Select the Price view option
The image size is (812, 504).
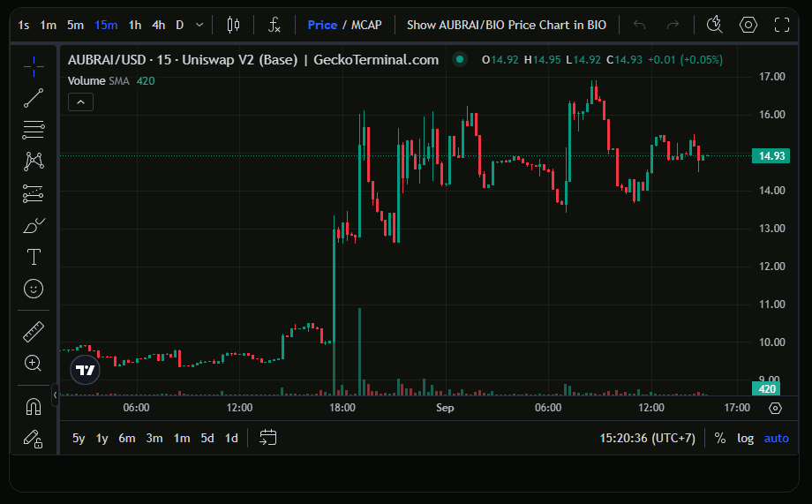click(322, 25)
